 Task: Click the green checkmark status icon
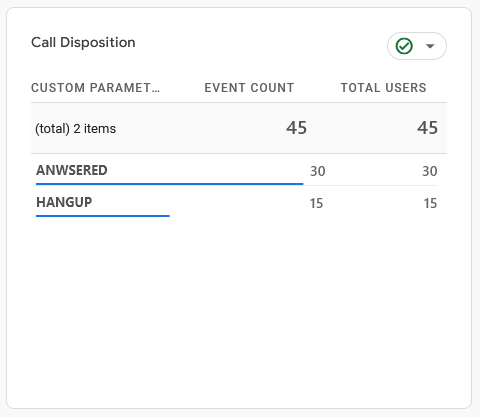(x=404, y=46)
